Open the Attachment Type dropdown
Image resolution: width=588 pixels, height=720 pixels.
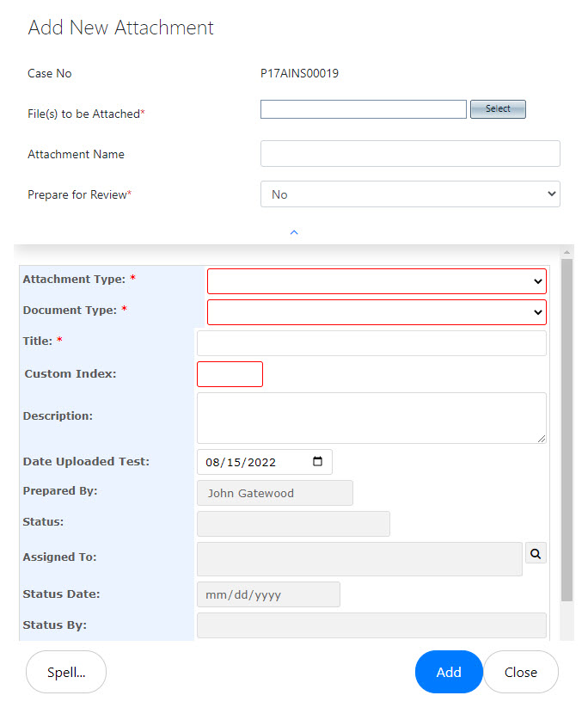[x=377, y=281]
